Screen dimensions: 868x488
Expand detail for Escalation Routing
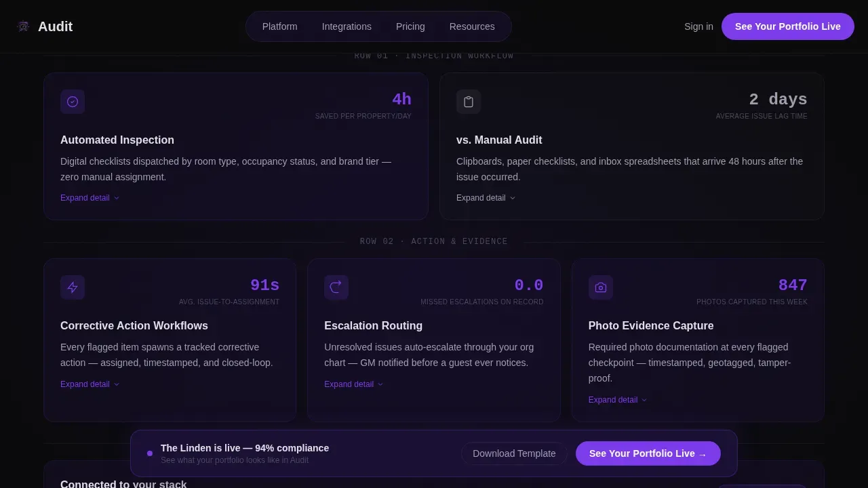pos(354,384)
